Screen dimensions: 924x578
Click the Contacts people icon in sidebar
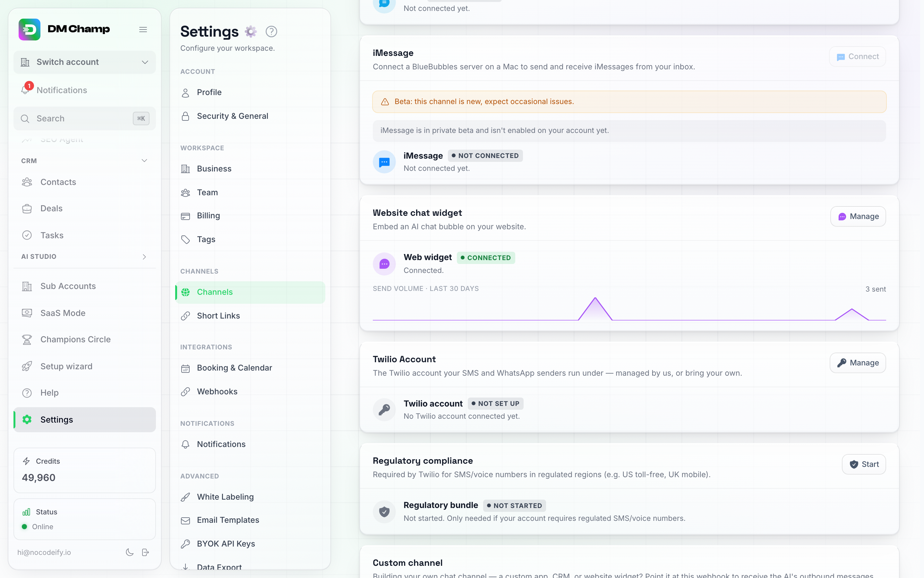pyautogui.click(x=27, y=182)
